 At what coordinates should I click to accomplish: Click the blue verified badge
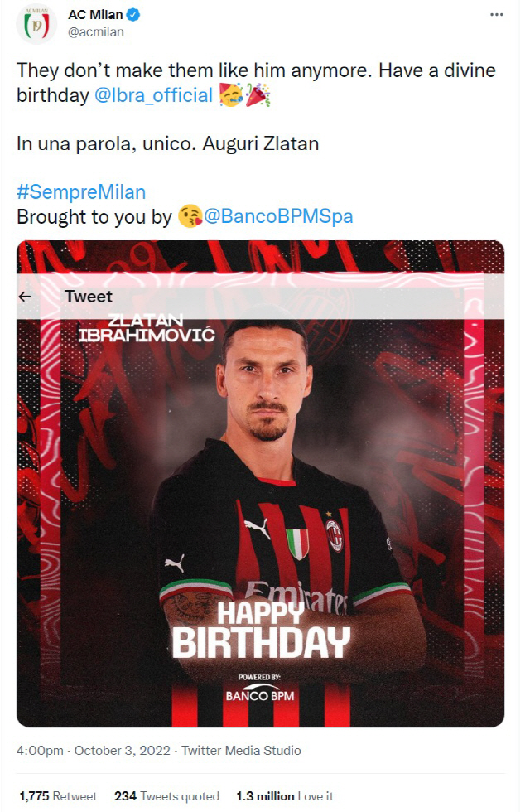133,15
